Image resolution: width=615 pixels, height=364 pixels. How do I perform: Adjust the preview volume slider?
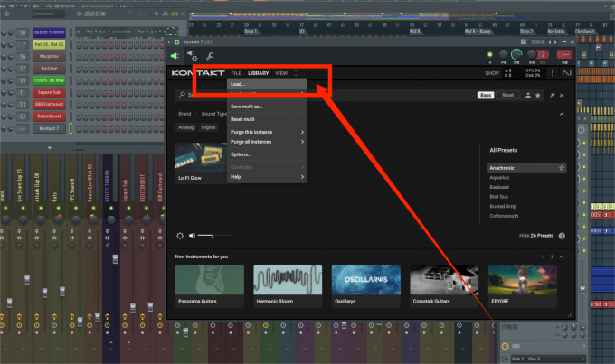click(x=213, y=236)
